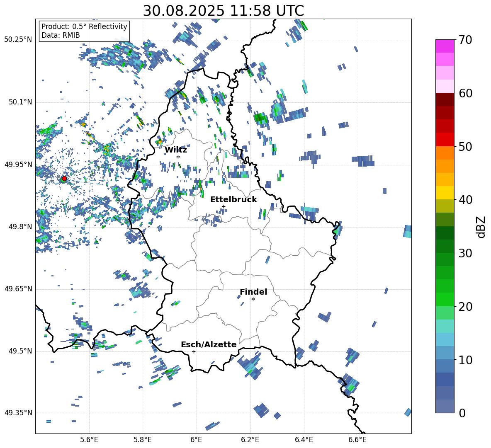
Task: Click the Ettelbruck city label
Action: (233, 200)
